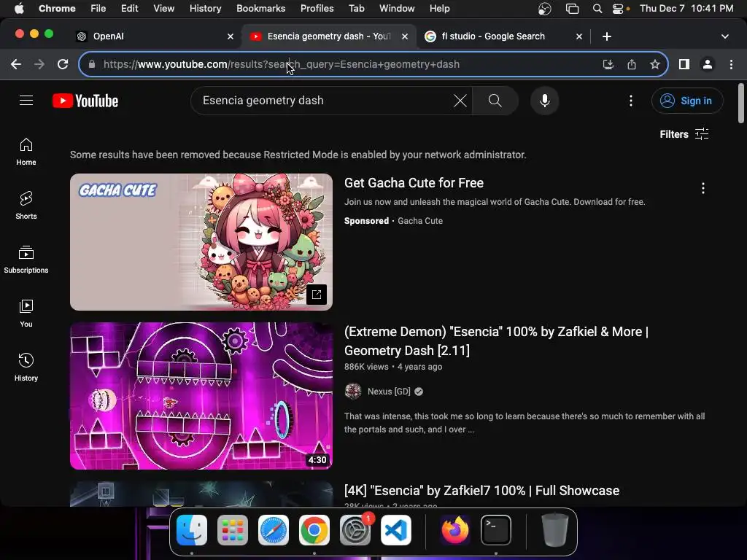Click the page vertical scrollbar
Screen dimensions: 747x560
tap(741, 103)
